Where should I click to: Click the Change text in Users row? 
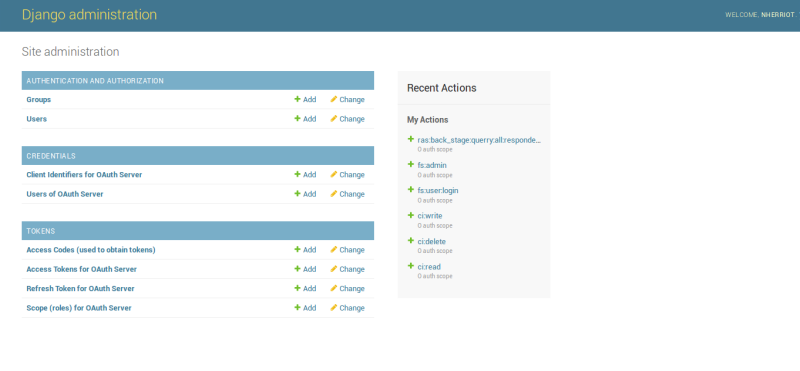tap(352, 119)
